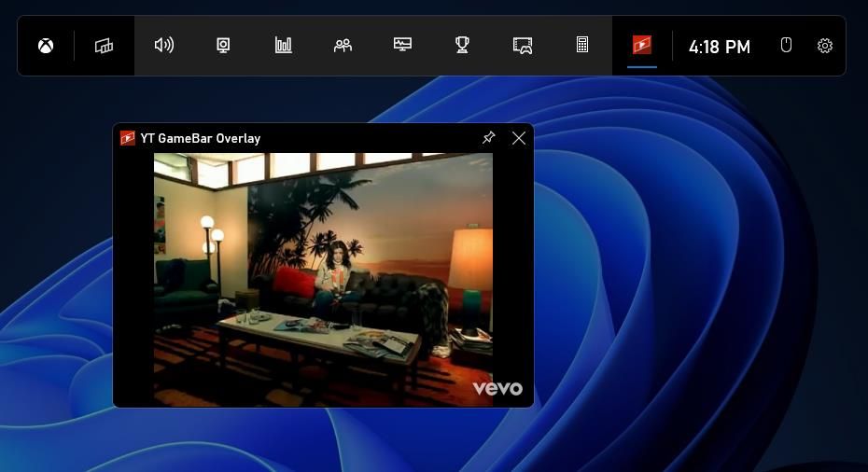
Task: Close the YT GameBar Overlay window
Action: tap(519, 138)
